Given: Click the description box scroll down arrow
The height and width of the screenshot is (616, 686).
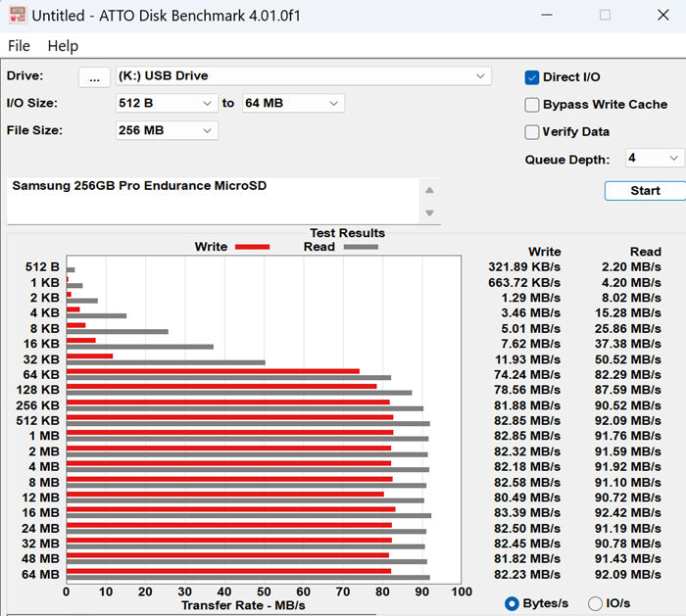Looking at the screenshot, I should [x=429, y=213].
